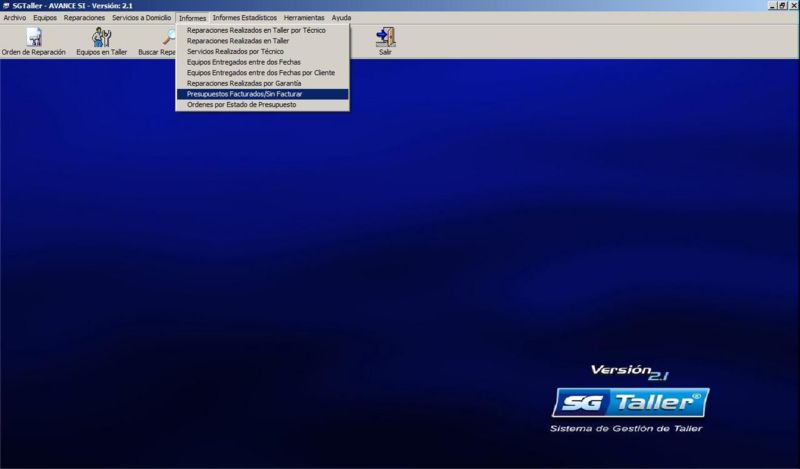Open Reparaciones Realizadas por Garantía report
This screenshot has height=469, width=800.
click(x=262, y=83)
